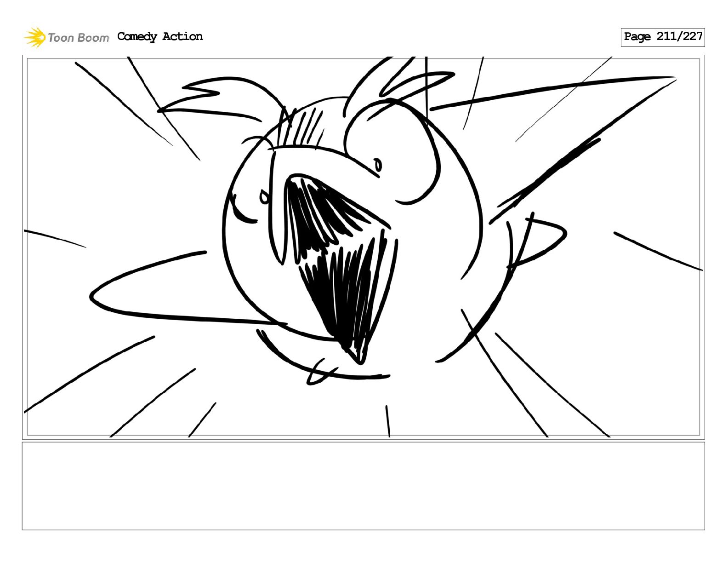Image resolution: width=728 pixels, height=563 pixels.
Task: Click the storyboard panel sketch
Action: click(363, 247)
